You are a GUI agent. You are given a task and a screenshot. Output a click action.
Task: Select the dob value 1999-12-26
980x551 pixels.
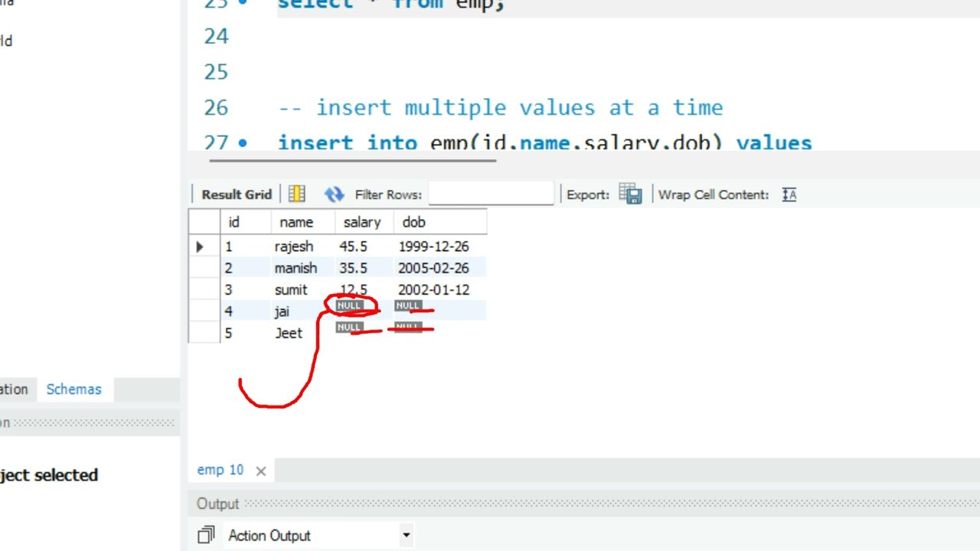[x=433, y=246]
